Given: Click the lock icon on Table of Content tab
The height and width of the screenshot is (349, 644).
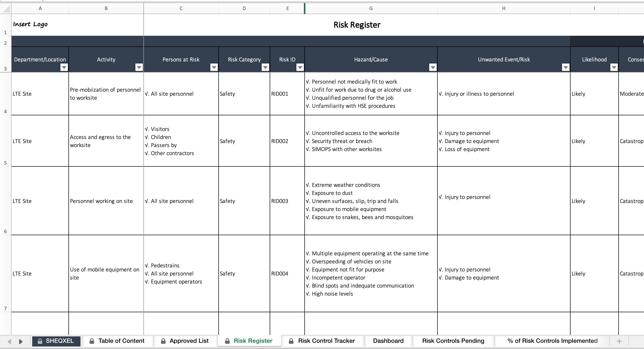Looking at the screenshot, I should [x=92, y=341].
